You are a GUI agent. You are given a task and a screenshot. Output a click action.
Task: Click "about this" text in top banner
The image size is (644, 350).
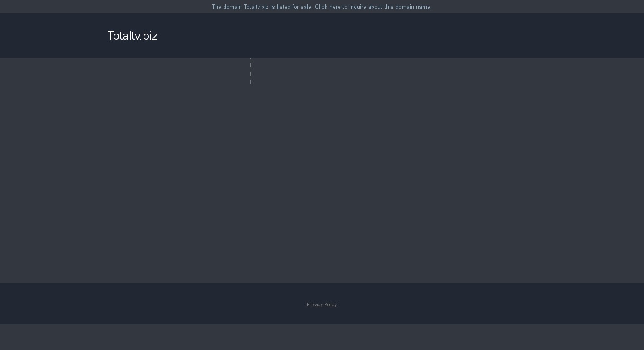point(381,7)
